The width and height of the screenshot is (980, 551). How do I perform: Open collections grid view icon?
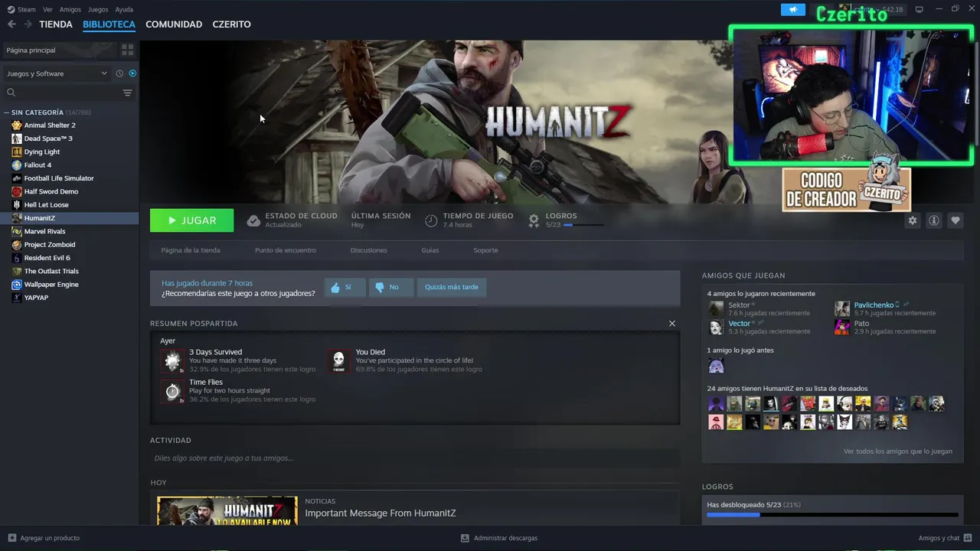[x=127, y=50]
